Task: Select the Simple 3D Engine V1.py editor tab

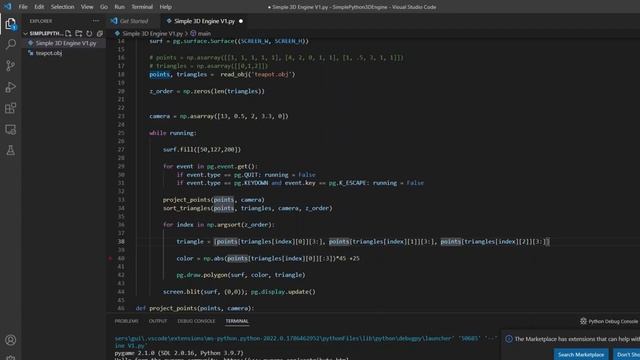Action: click(x=204, y=21)
